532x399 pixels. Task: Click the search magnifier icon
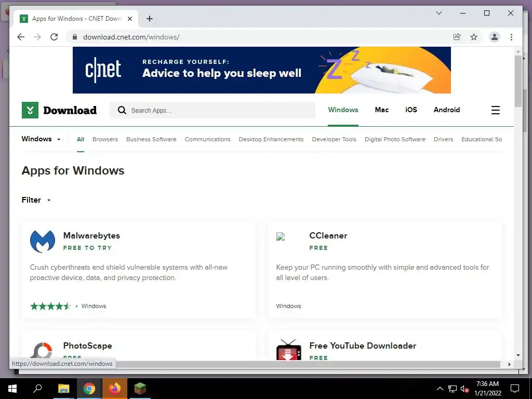pos(122,110)
